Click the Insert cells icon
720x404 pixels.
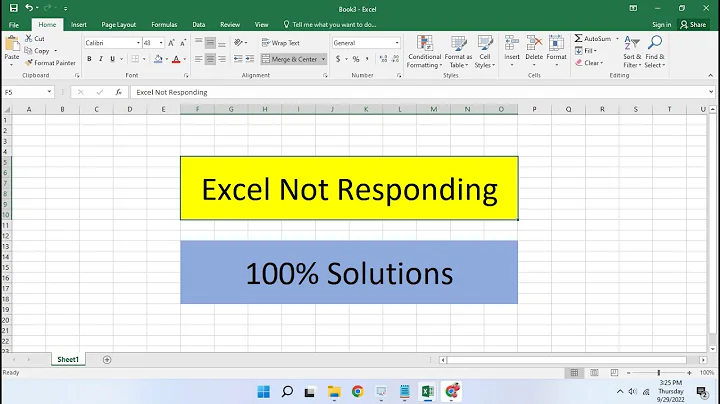pos(512,44)
